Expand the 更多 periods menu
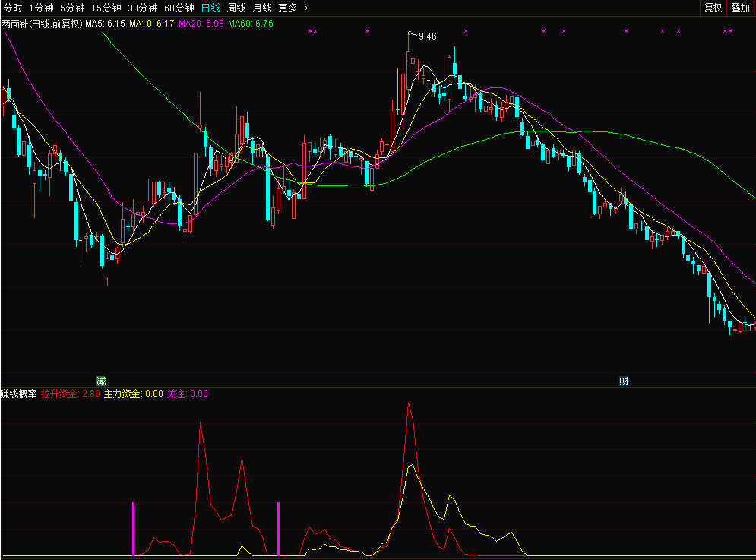Viewport: 756px width, 560px height. [x=293, y=8]
